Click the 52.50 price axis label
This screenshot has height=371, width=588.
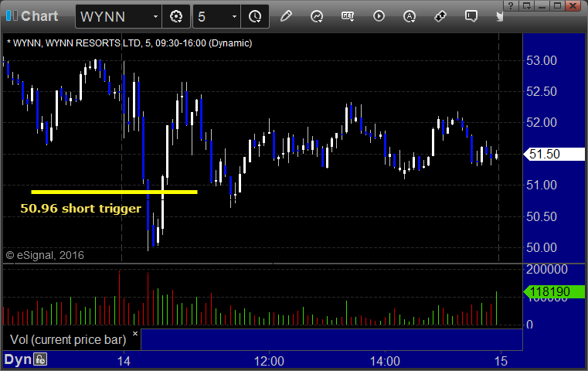[542, 91]
